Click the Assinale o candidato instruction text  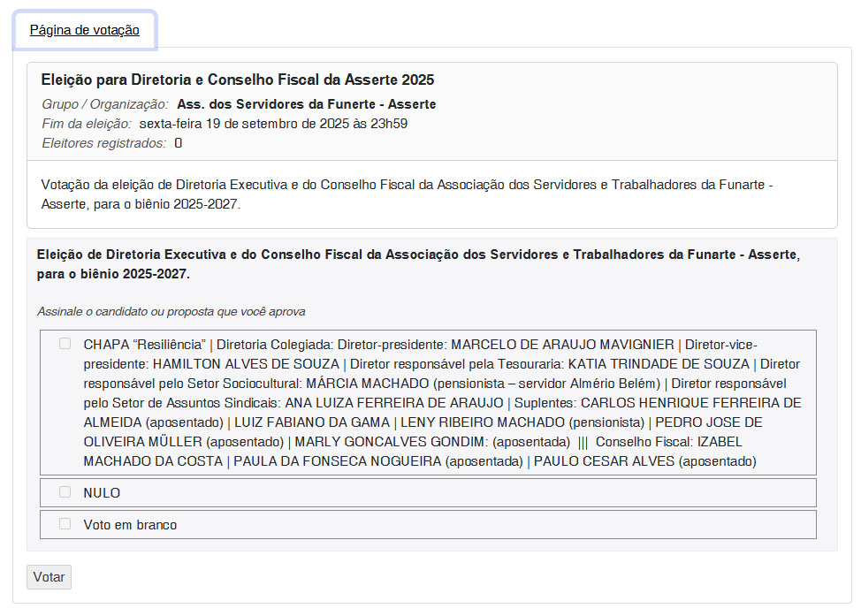[x=171, y=312]
